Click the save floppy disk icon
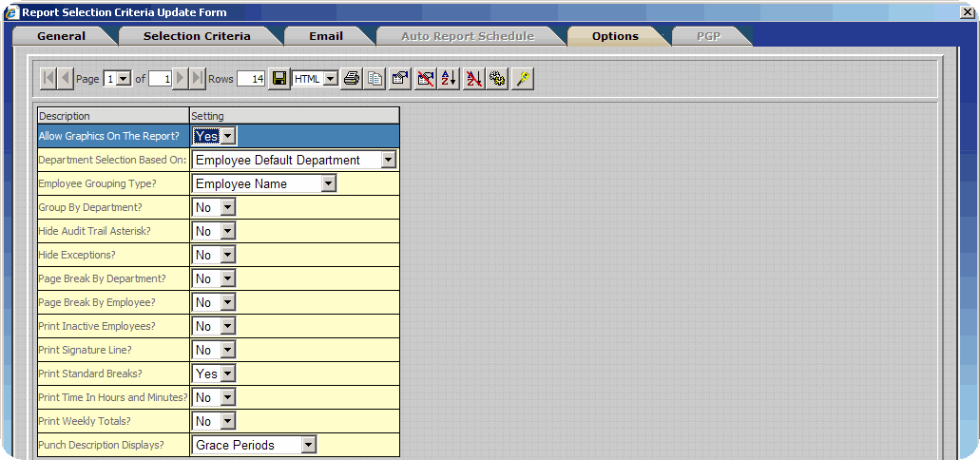 [279, 79]
